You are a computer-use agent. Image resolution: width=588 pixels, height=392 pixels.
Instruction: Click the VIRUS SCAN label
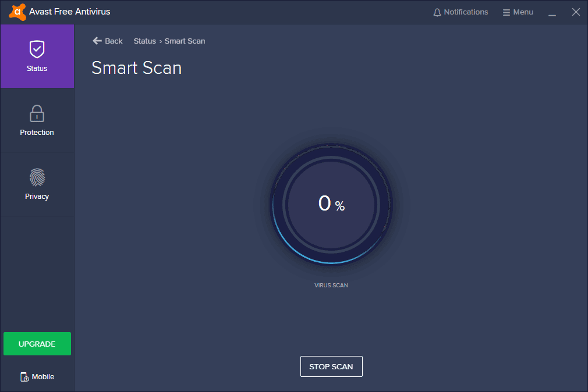(x=331, y=286)
